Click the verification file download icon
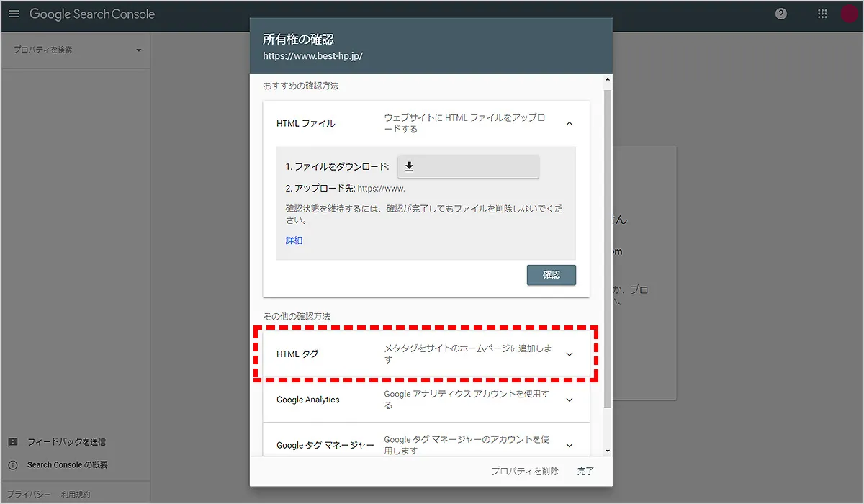 409,166
